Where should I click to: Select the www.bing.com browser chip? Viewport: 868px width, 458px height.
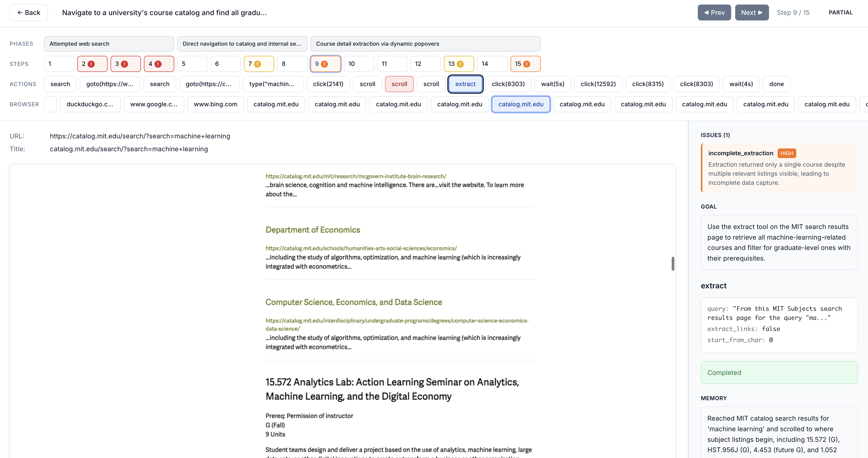click(215, 104)
